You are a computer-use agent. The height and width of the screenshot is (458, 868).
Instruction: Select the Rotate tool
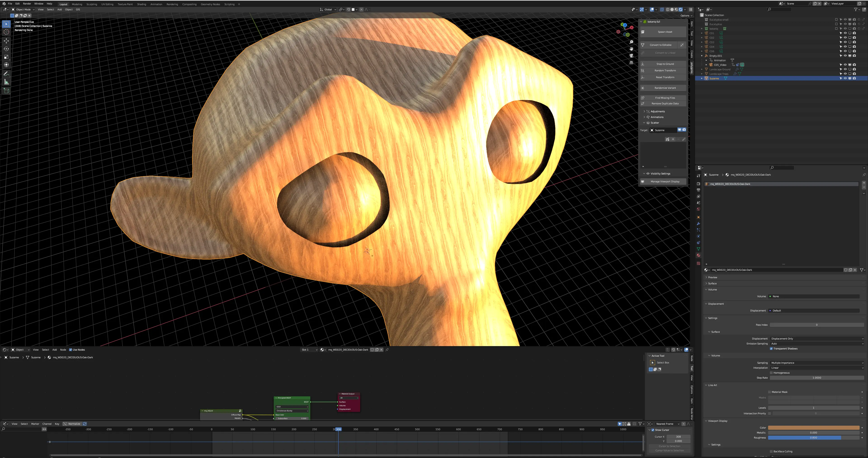click(x=6, y=49)
